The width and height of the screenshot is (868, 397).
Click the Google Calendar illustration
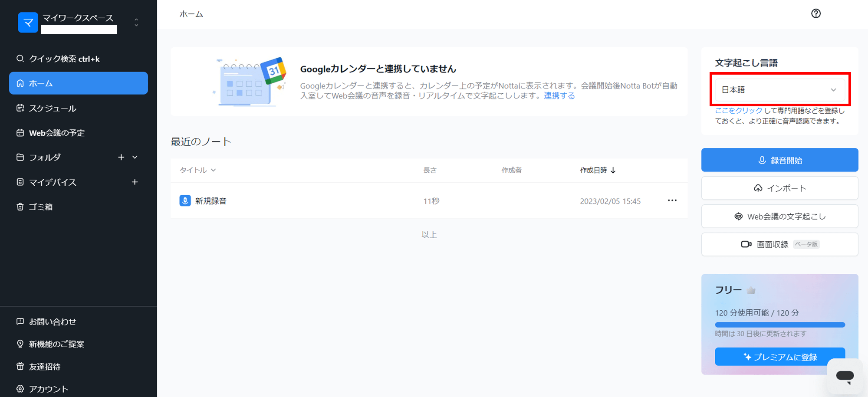coord(250,82)
